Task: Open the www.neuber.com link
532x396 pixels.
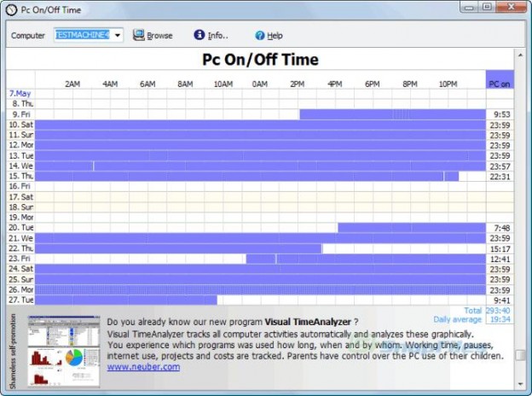Action: tap(143, 367)
